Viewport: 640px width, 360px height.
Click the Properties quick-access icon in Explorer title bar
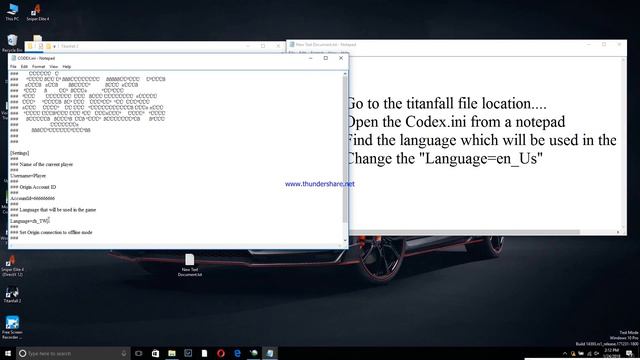coord(40,46)
